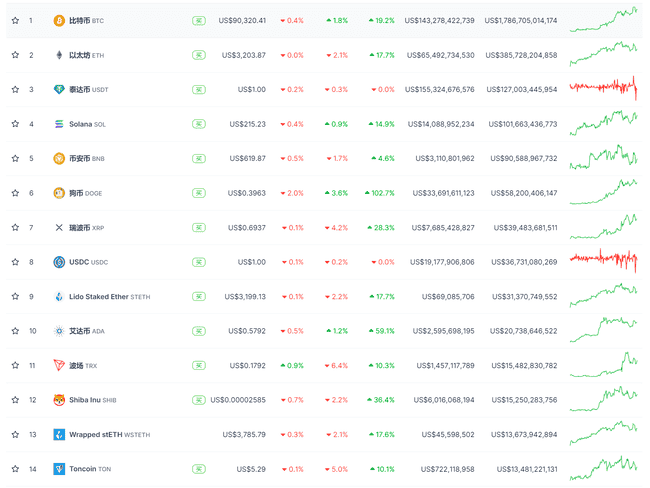Click the buy badge in DOGE row
650x488 pixels.
coord(199,193)
